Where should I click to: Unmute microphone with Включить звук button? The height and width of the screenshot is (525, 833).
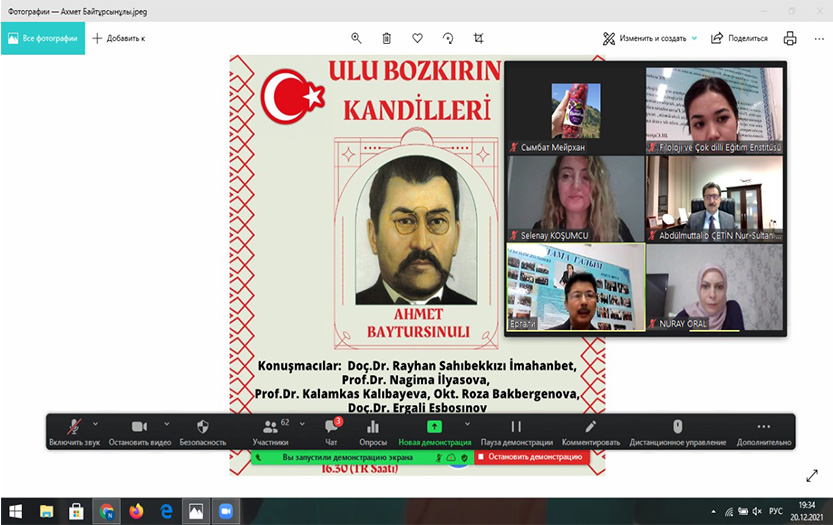click(x=73, y=430)
